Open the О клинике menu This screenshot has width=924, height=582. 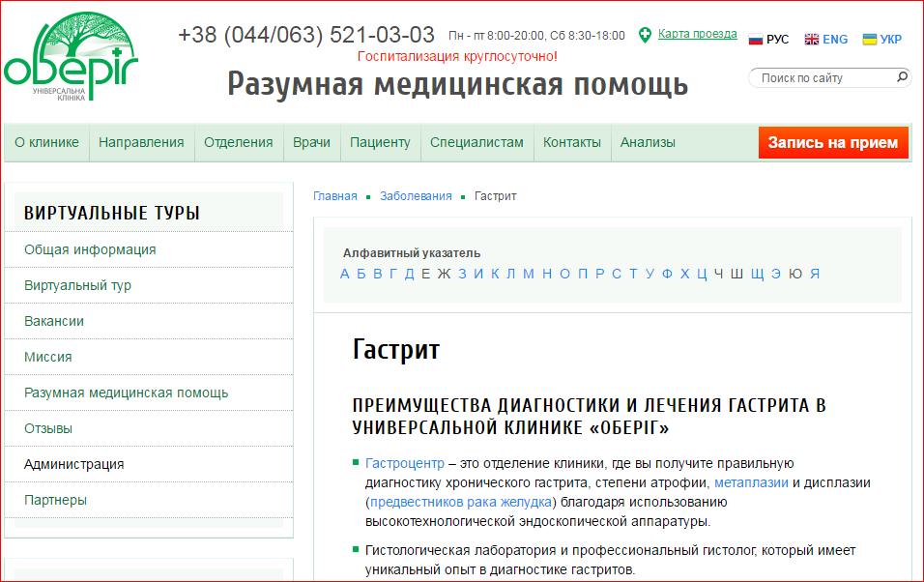(x=46, y=143)
